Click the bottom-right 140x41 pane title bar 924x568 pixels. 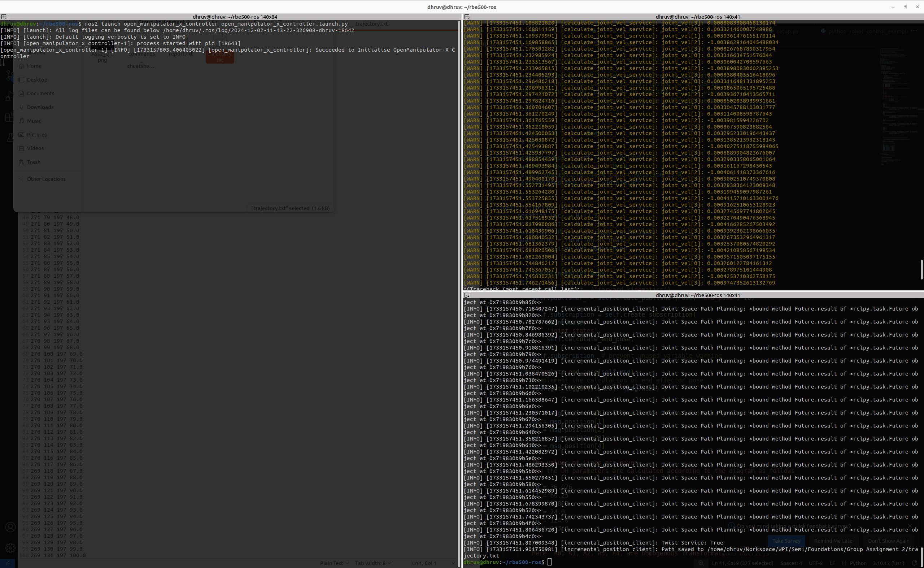697,295
